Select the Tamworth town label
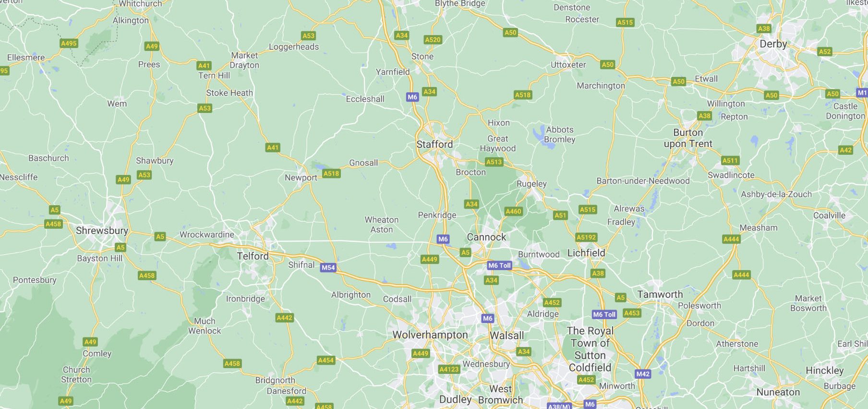The height and width of the screenshot is (409, 868). coord(660,295)
